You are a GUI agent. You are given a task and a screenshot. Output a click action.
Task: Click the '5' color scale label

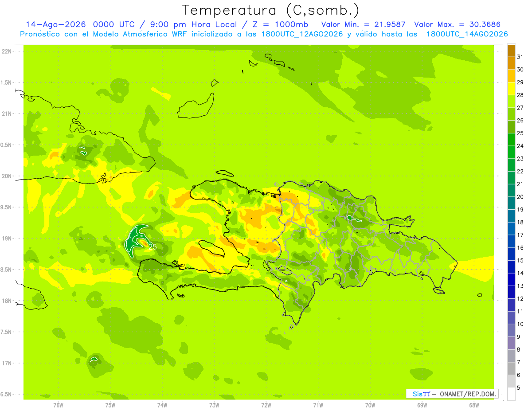(519, 388)
